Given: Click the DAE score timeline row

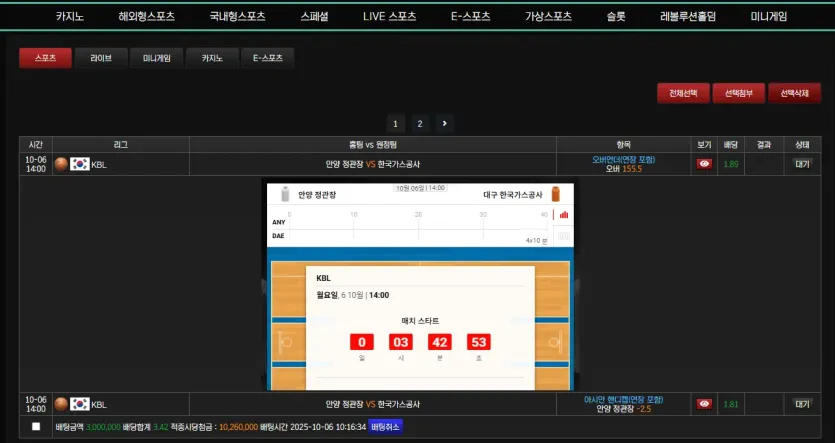Looking at the screenshot, I should [x=410, y=236].
